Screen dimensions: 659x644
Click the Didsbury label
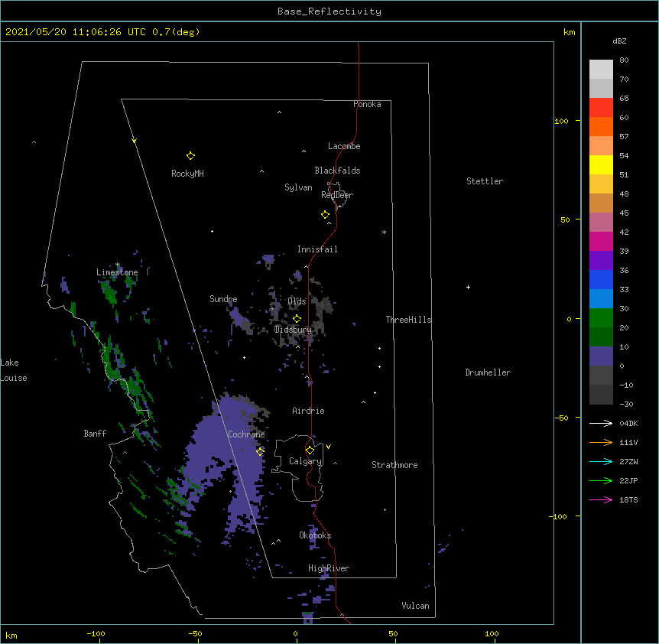pyautogui.click(x=294, y=330)
